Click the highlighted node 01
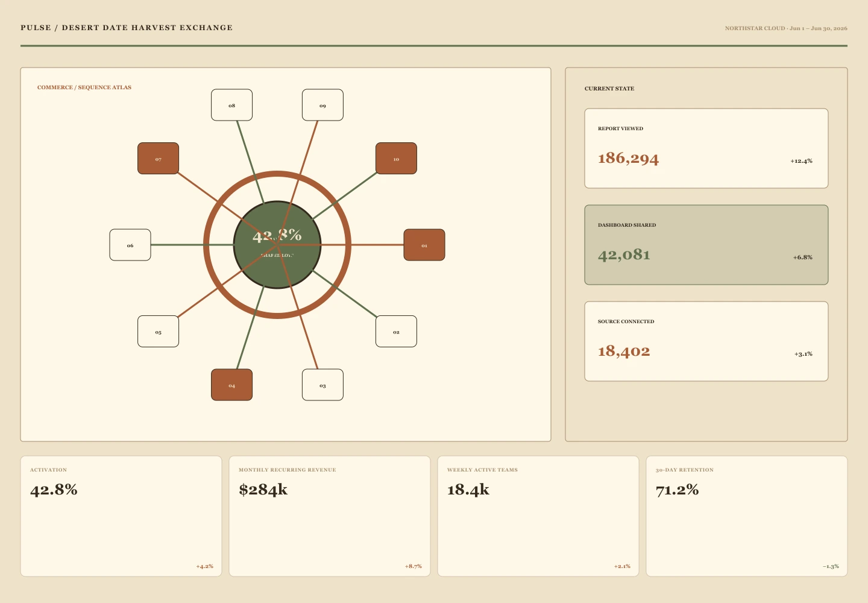This screenshot has height=603, width=868. pos(424,245)
